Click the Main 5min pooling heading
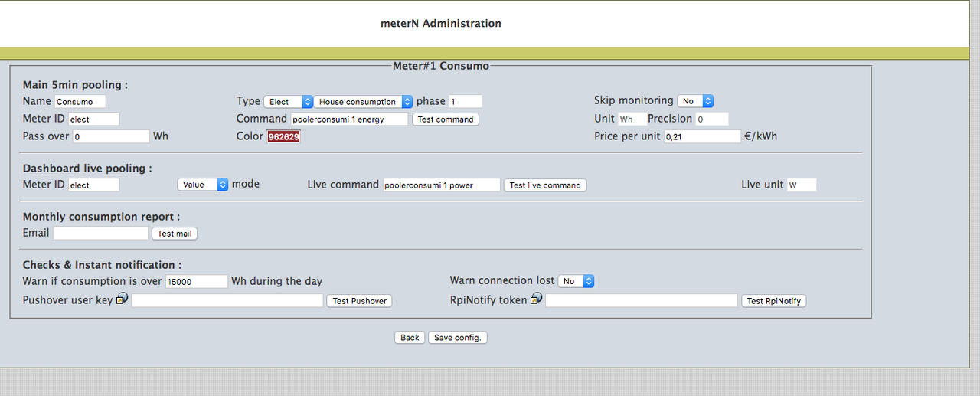 point(75,85)
